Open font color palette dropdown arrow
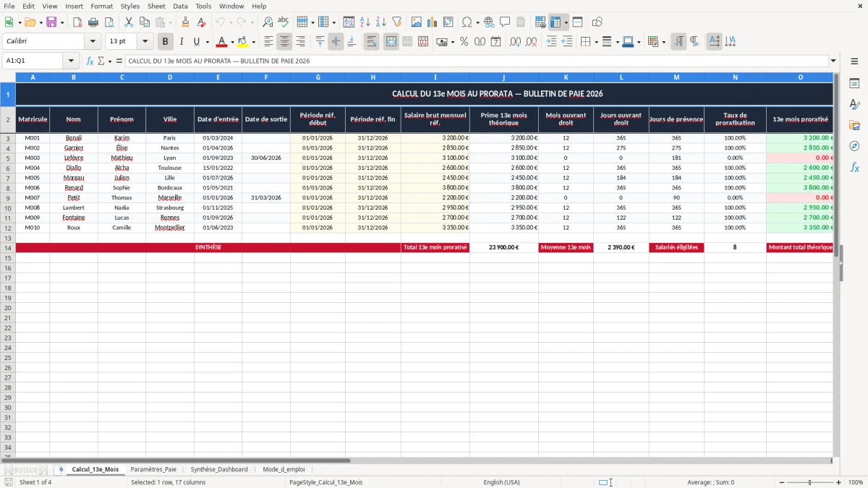Screen dimensions: 868x488 [232, 42]
